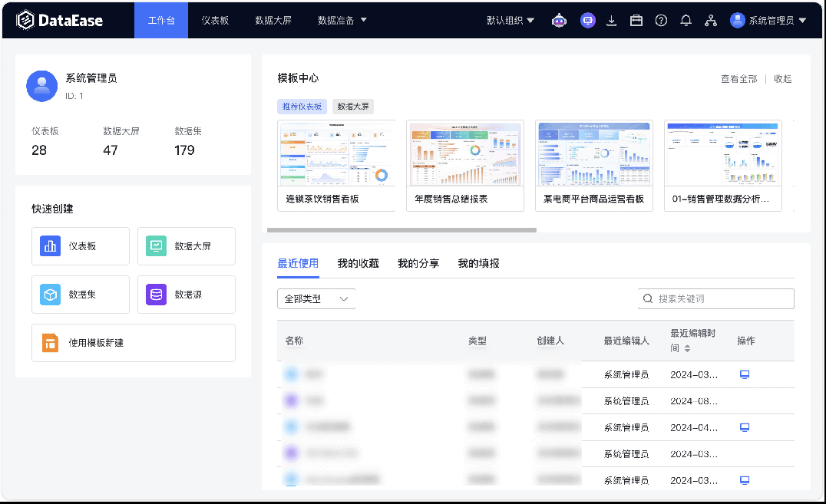Image resolution: width=826 pixels, height=504 pixels.
Task: Click the purple chat assistant icon
Action: tap(587, 20)
